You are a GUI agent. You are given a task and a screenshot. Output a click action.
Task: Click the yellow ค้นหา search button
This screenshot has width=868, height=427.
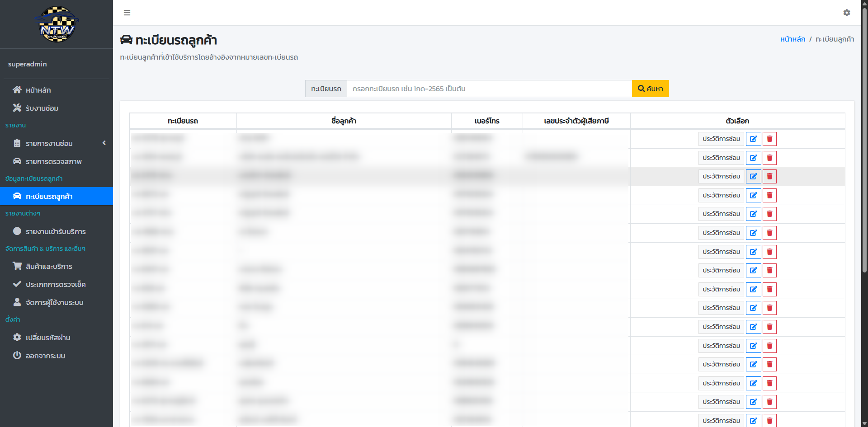pos(650,89)
